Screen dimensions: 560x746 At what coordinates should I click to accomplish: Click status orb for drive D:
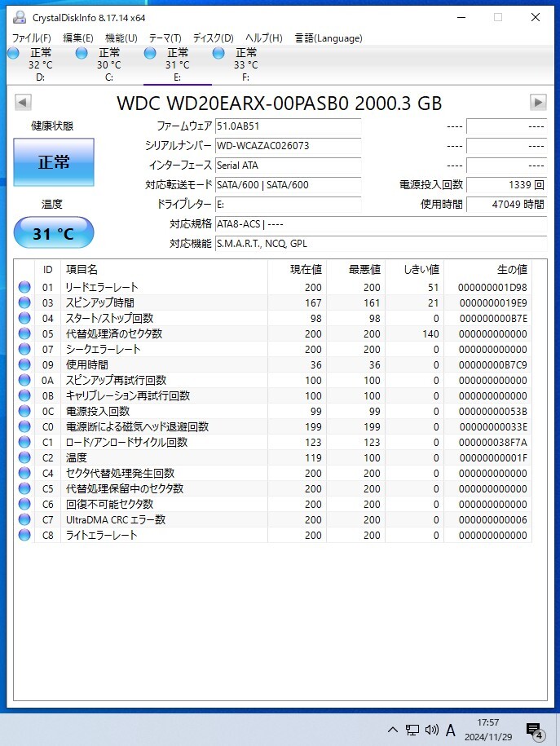point(13,53)
